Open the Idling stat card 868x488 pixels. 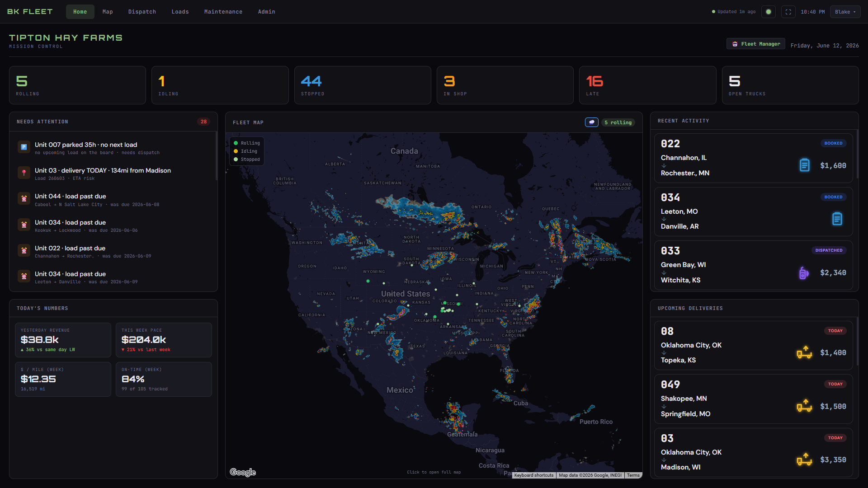click(x=220, y=85)
